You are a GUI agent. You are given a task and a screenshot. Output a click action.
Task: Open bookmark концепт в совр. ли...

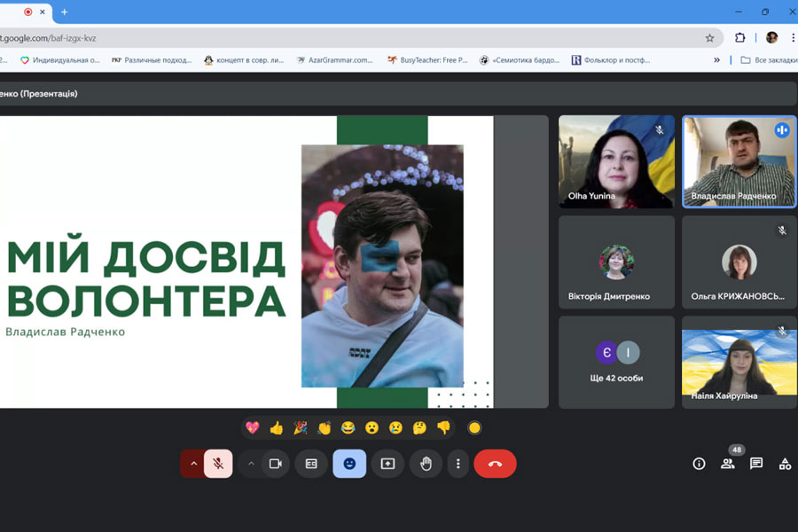pyautogui.click(x=244, y=60)
